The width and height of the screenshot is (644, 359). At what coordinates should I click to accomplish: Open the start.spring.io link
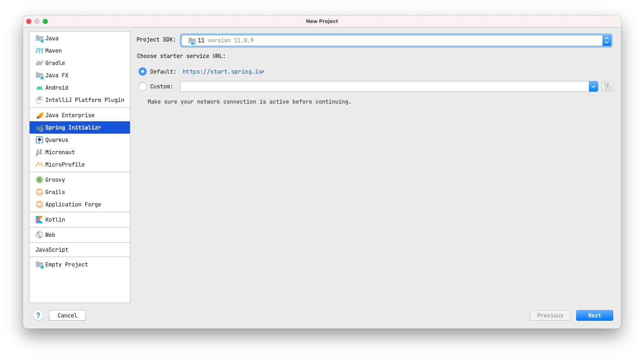tap(222, 72)
